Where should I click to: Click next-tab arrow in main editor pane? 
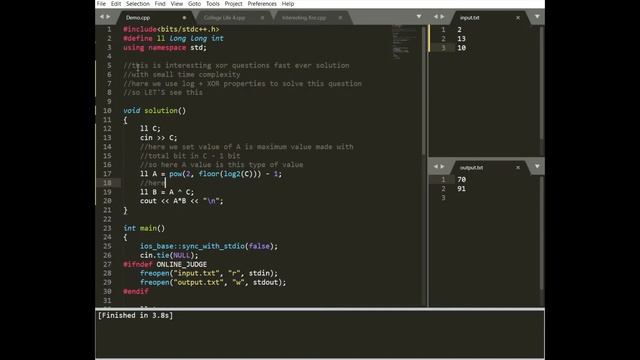(109, 17)
